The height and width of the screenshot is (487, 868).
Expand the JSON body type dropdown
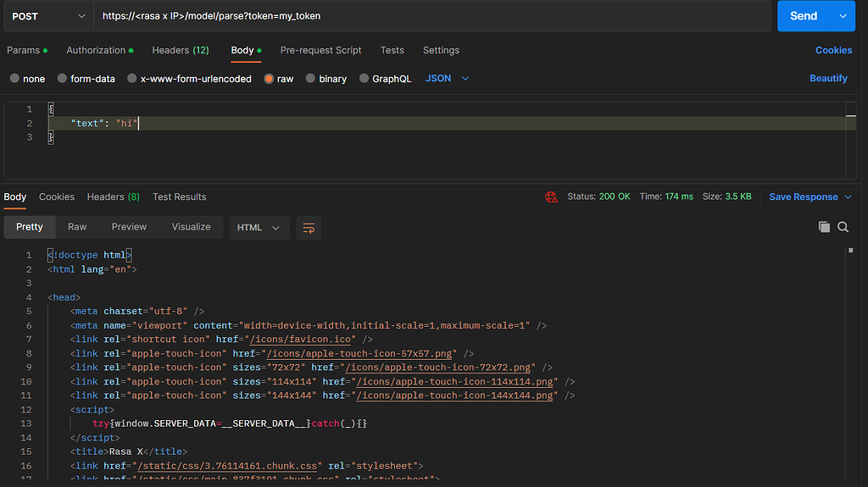pos(448,79)
